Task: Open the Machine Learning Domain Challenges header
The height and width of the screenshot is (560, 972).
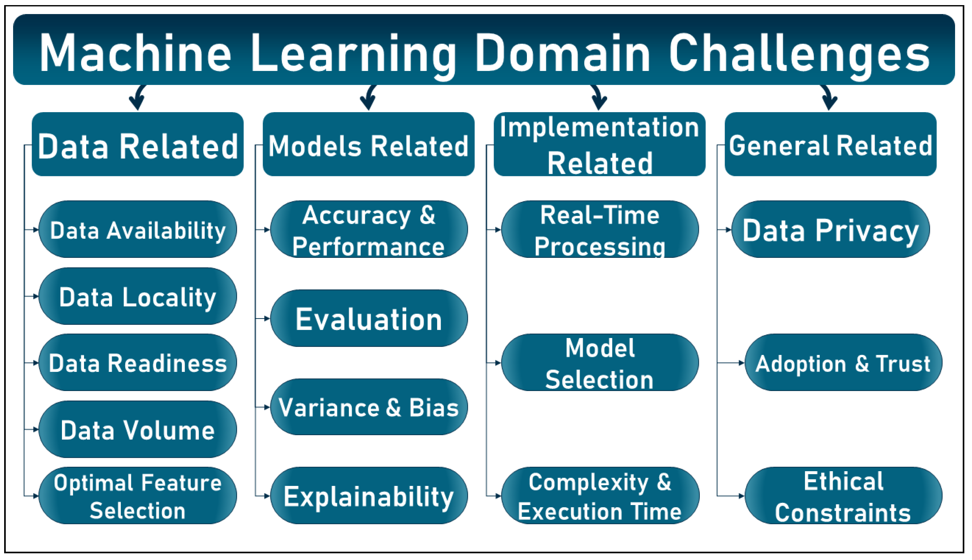Action: (486, 37)
